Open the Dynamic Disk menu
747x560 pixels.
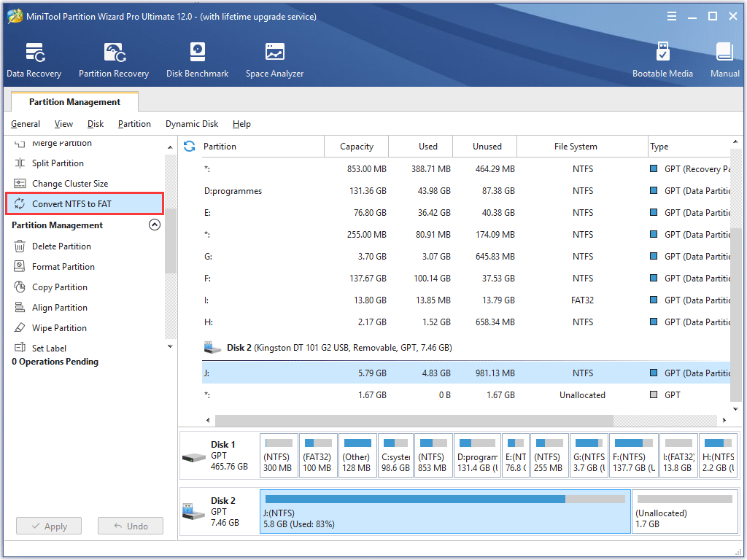(x=192, y=124)
